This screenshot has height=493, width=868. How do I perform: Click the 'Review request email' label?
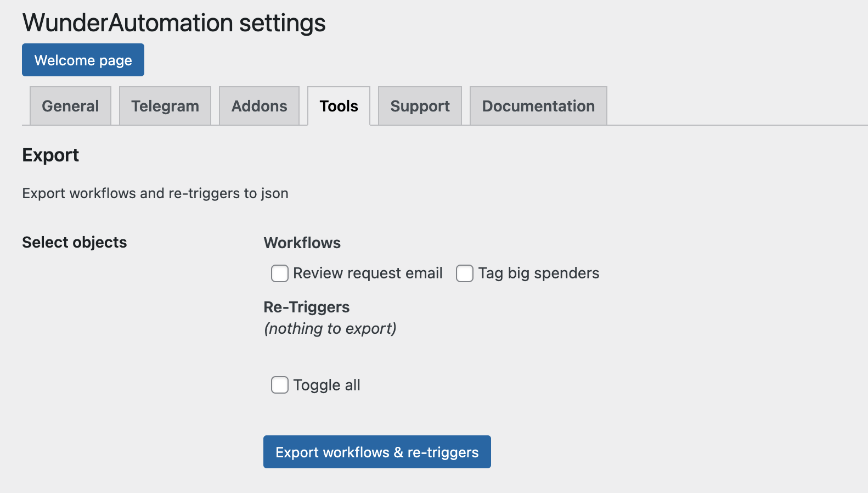[368, 273]
